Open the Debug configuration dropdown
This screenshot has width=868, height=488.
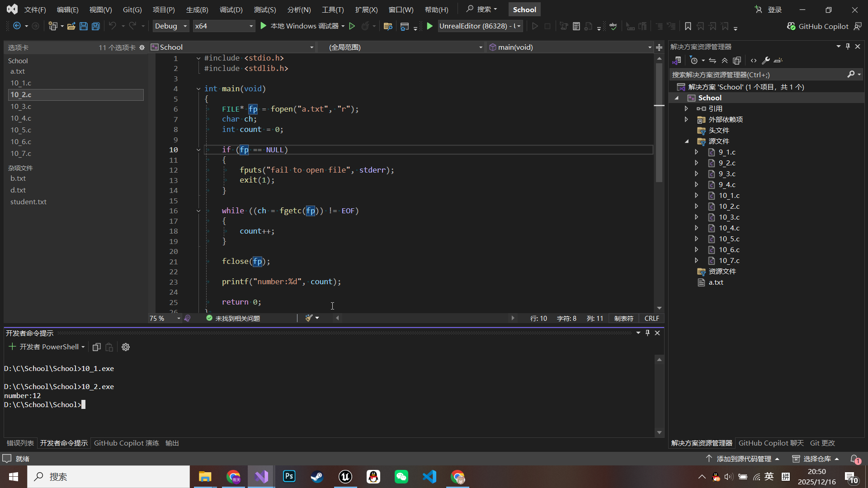point(170,26)
